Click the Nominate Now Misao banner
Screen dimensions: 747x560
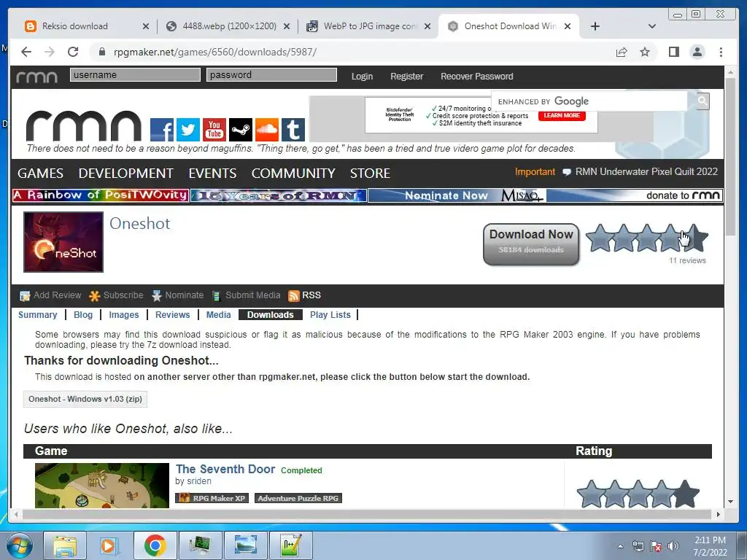coord(457,195)
